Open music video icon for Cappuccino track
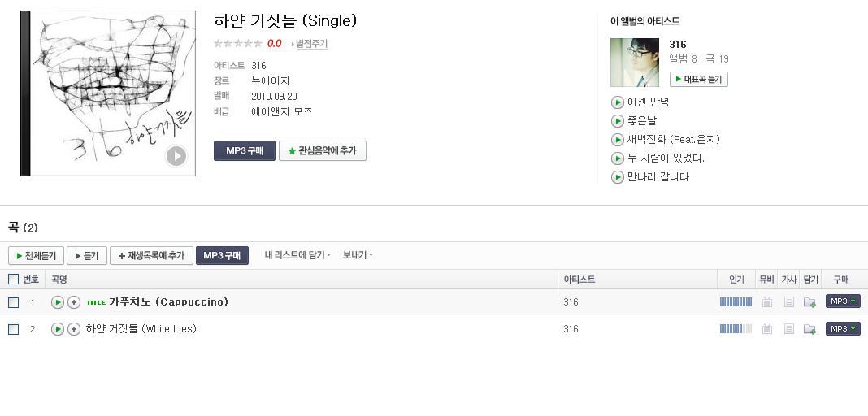Screen dimensions: 868x416 [766, 302]
